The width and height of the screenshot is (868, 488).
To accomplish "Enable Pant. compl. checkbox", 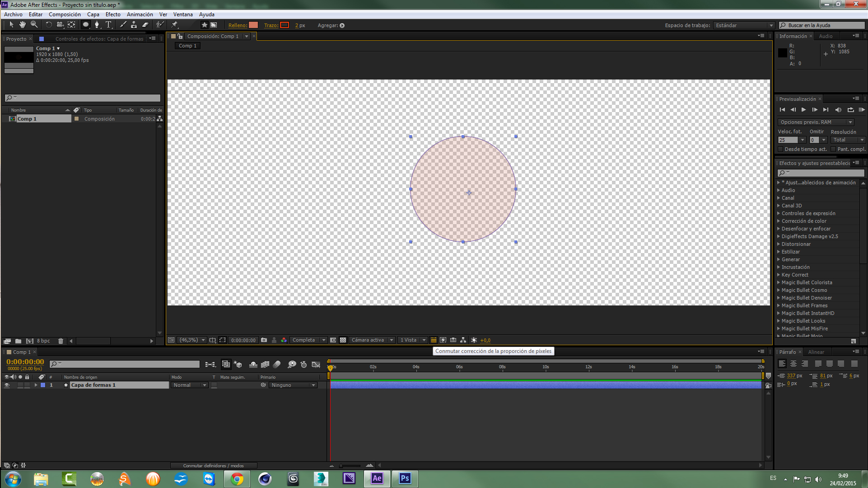I will point(833,149).
